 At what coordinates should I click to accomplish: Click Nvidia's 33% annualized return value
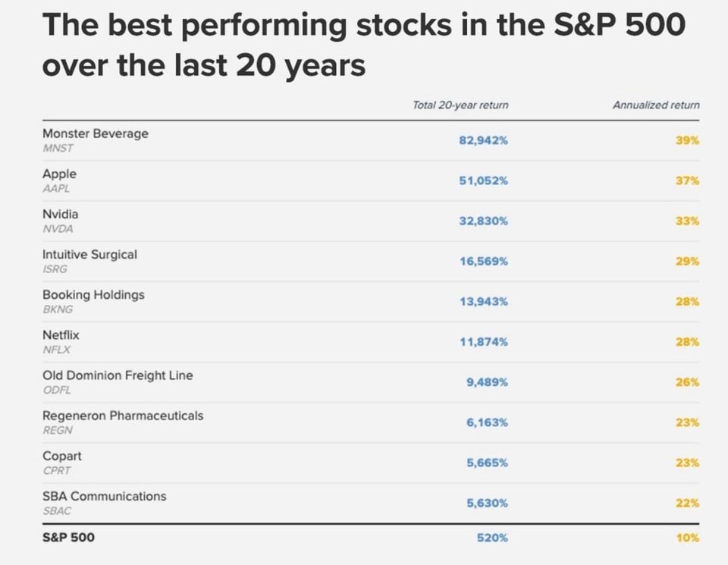pyautogui.click(x=687, y=221)
